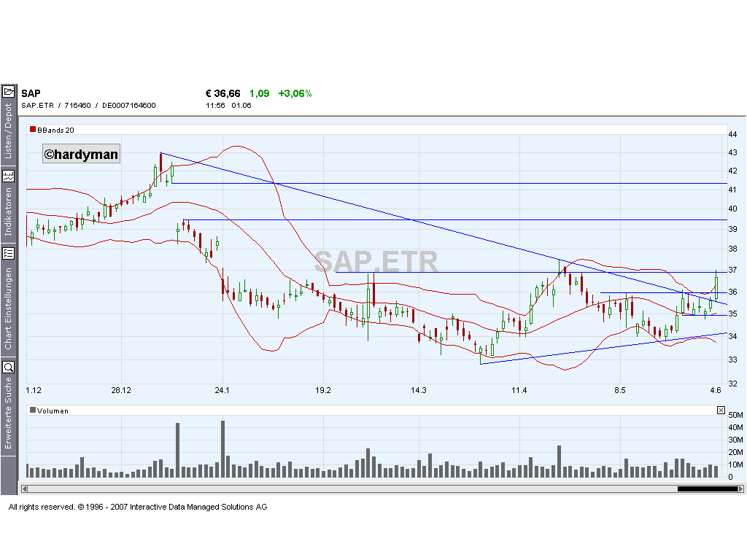
Task: Select the Chart Einstellungen sidebar tab
Action: click(x=9, y=306)
